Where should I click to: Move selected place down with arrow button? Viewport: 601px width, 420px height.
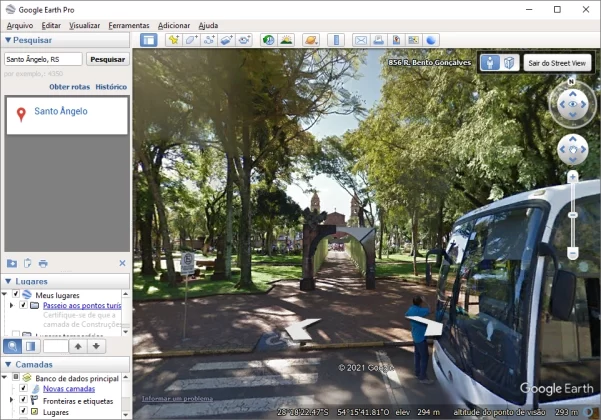[96, 346]
